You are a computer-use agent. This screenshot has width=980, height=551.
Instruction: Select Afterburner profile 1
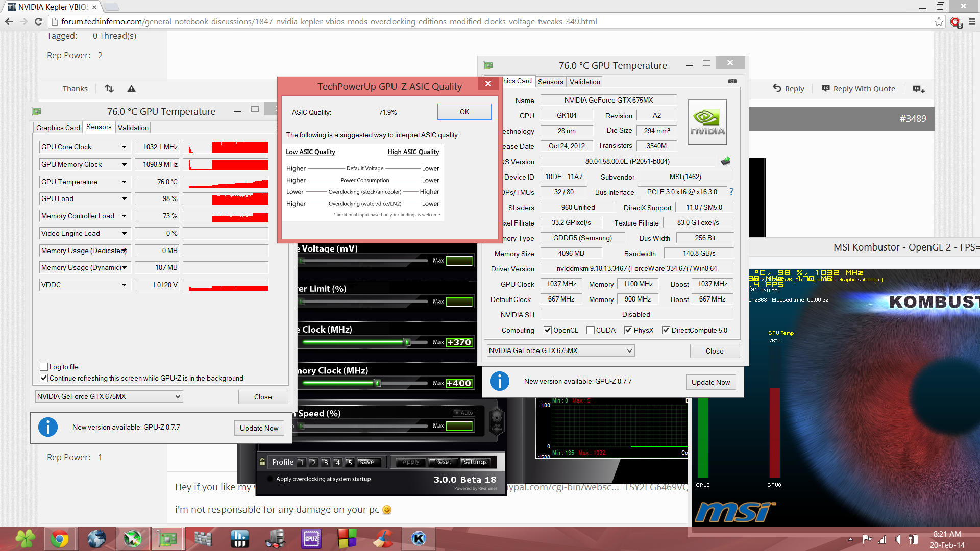click(x=301, y=462)
